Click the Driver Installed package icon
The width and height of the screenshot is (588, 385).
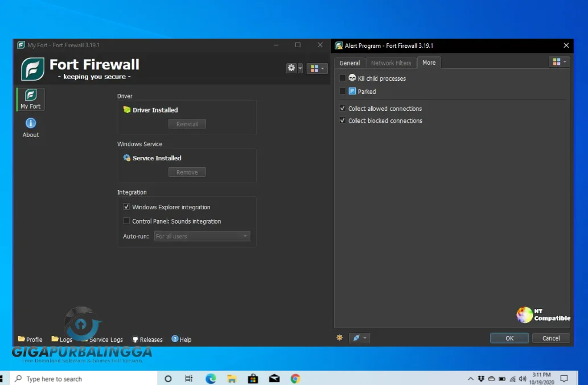[127, 110]
